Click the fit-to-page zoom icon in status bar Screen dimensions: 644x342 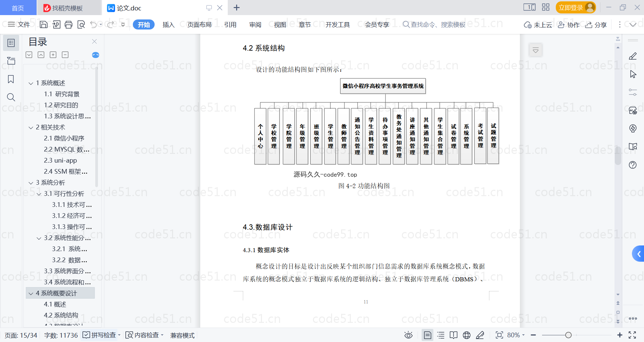click(499, 335)
